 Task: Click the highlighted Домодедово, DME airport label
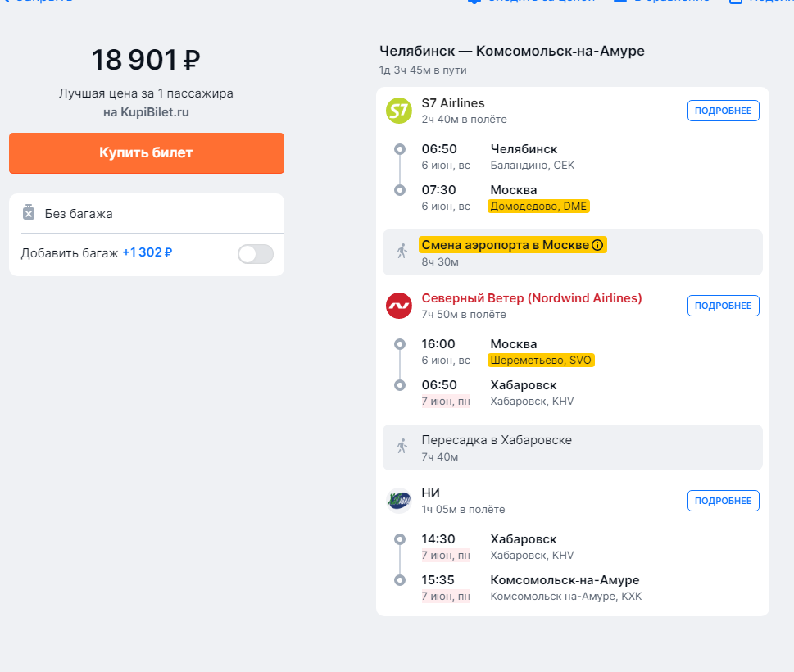tap(538, 207)
